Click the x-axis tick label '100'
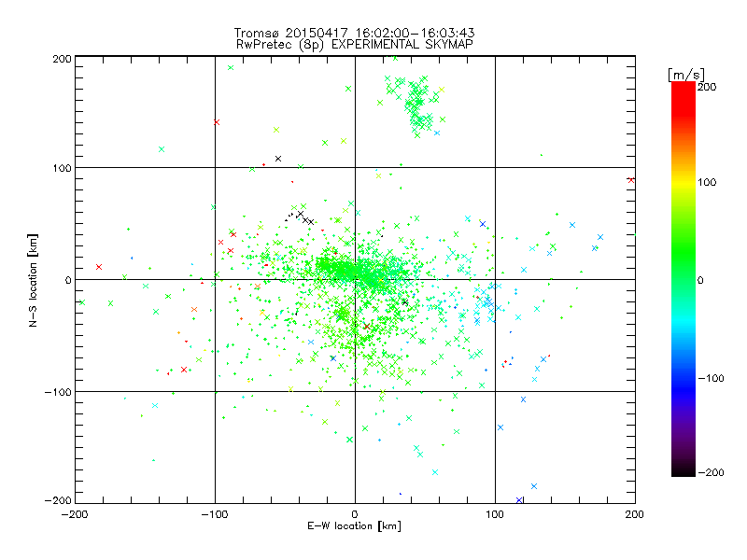This screenshot has width=747, height=560. pos(495,514)
